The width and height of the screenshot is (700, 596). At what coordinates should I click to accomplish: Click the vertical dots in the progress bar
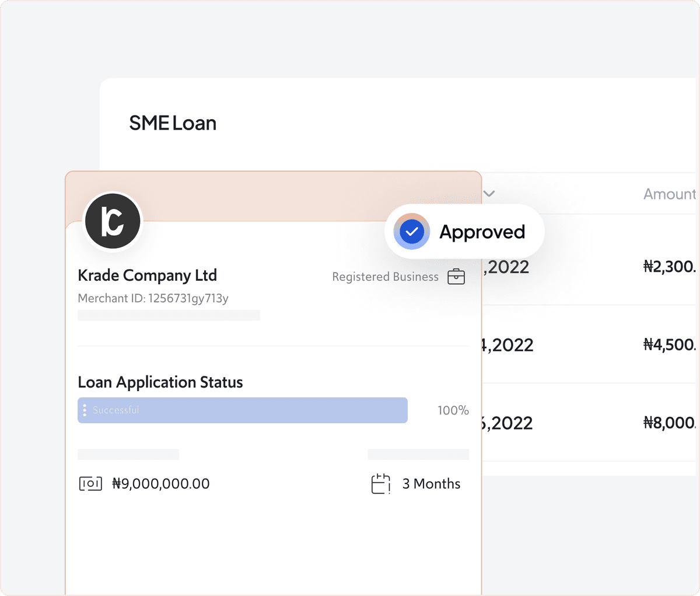click(85, 410)
